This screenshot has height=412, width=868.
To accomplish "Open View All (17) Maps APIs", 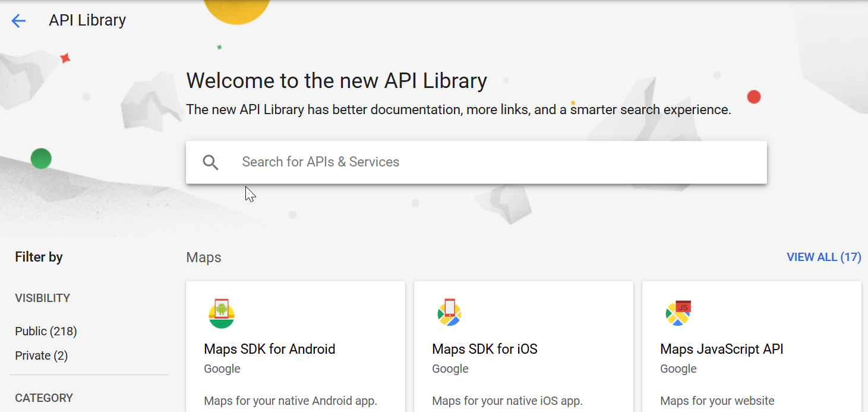I will 824,257.
